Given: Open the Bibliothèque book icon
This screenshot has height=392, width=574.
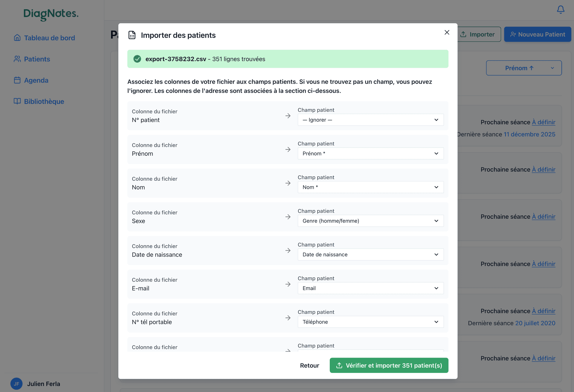Looking at the screenshot, I should coord(17,101).
